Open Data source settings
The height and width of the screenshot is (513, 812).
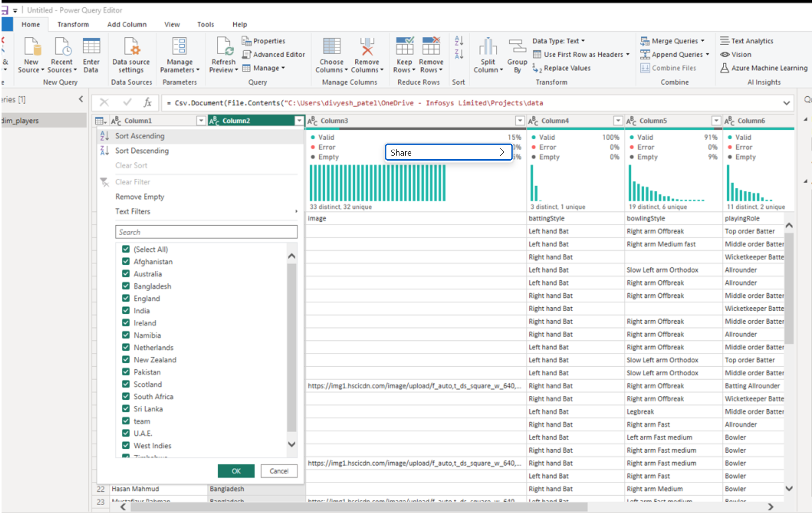coord(131,55)
